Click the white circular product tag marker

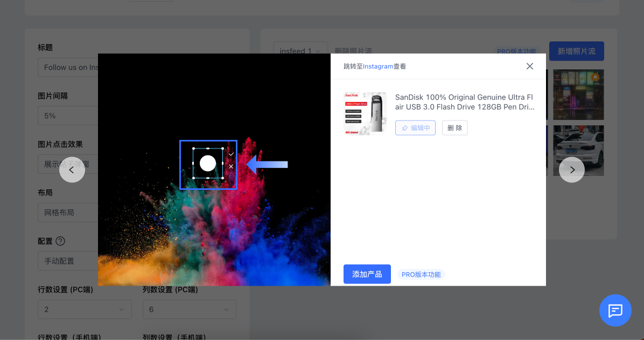point(208,164)
